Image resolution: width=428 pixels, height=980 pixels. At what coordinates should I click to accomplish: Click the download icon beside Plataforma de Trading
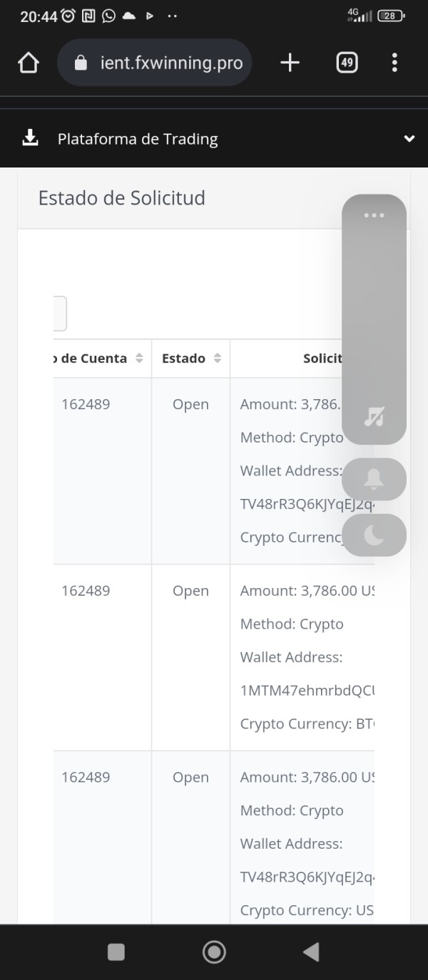click(x=30, y=138)
